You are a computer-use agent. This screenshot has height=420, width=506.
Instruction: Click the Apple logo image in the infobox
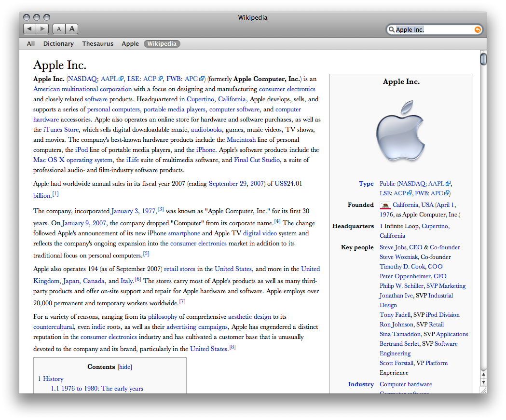click(401, 131)
